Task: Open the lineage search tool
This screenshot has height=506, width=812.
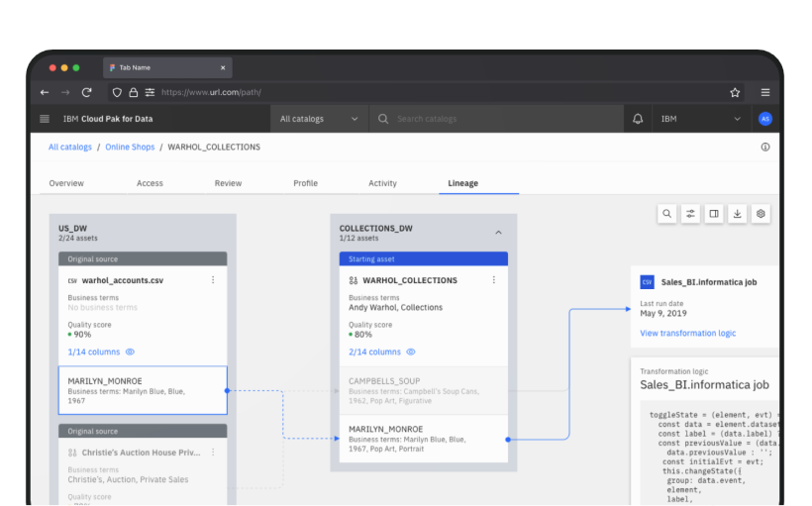Action: [x=666, y=213]
